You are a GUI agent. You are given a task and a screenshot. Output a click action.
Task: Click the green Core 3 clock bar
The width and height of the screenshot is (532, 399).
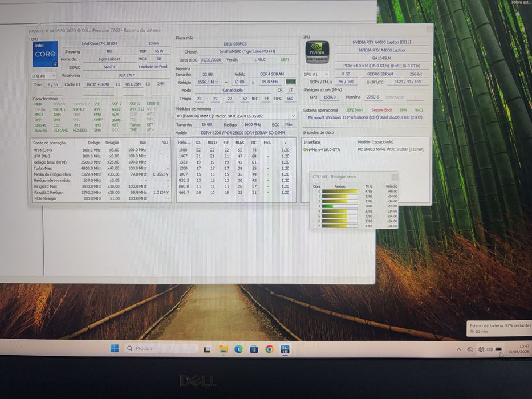[340, 206]
